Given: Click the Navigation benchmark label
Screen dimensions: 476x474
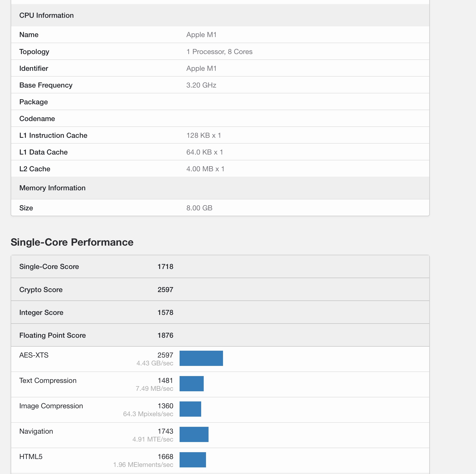Looking at the screenshot, I should (36, 431).
